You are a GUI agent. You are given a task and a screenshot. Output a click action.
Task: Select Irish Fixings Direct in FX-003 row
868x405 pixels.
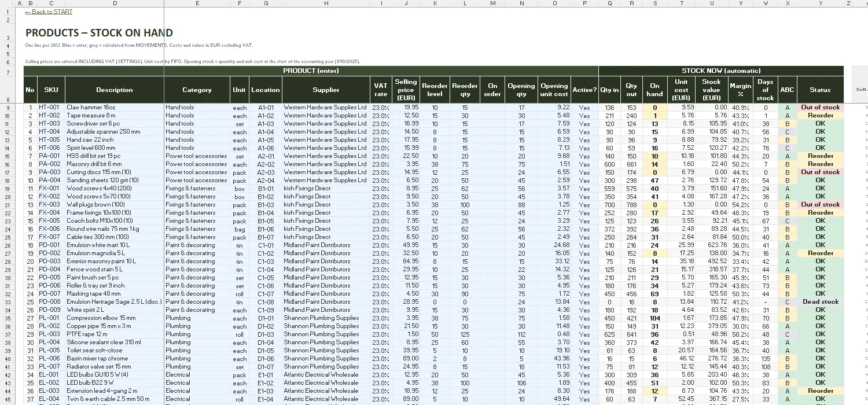coord(326,205)
